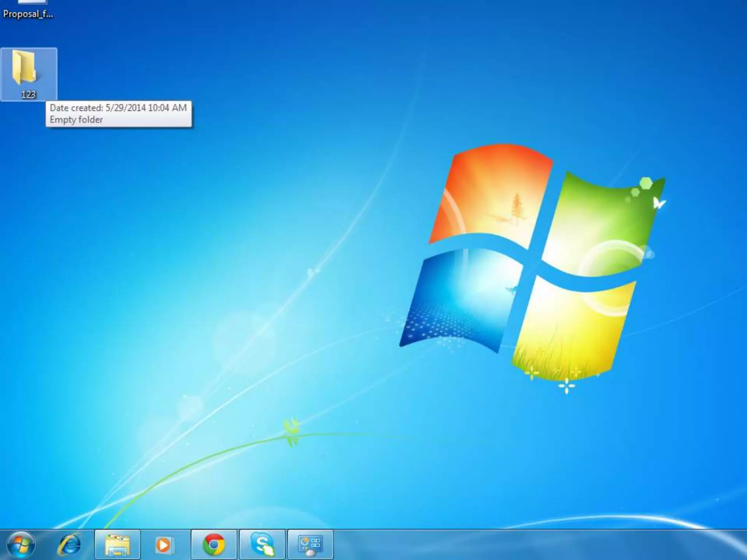Click the green leaf sprout on wallpaper
This screenshot has width=747, height=560.
coord(292,432)
